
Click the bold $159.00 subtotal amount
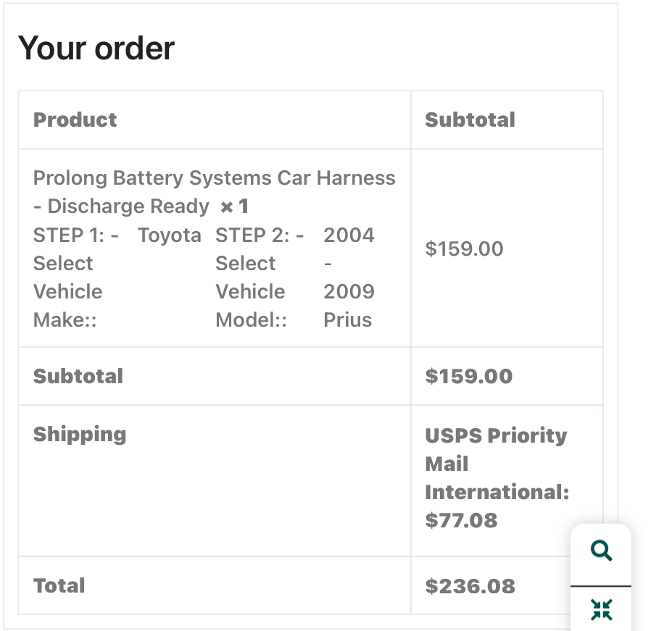coord(469,376)
